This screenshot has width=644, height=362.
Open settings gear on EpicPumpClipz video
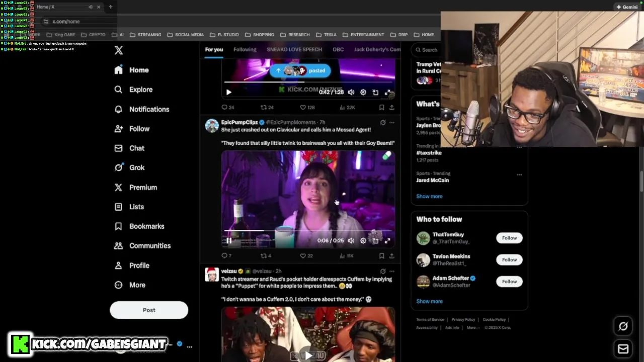pyautogui.click(x=363, y=241)
